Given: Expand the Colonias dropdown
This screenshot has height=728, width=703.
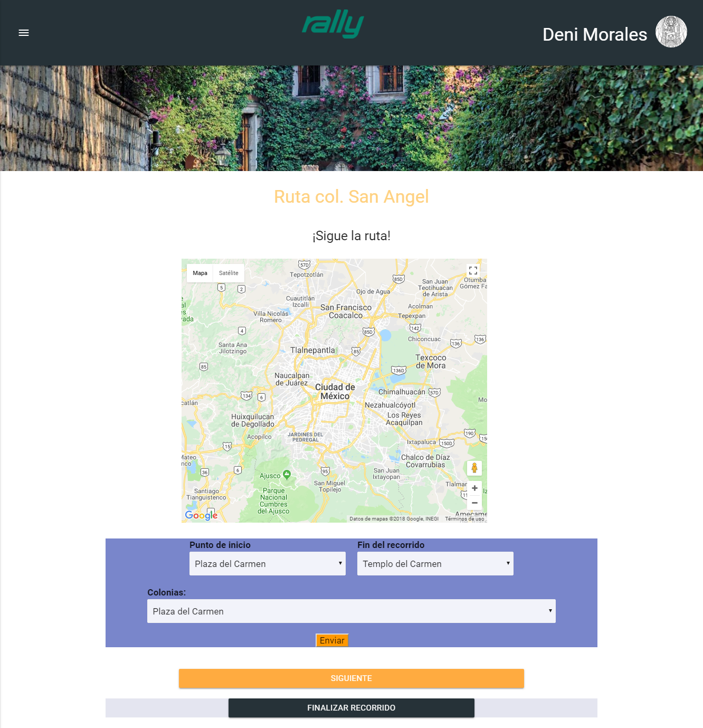Looking at the screenshot, I should pyautogui.click(x=351, y=611).
